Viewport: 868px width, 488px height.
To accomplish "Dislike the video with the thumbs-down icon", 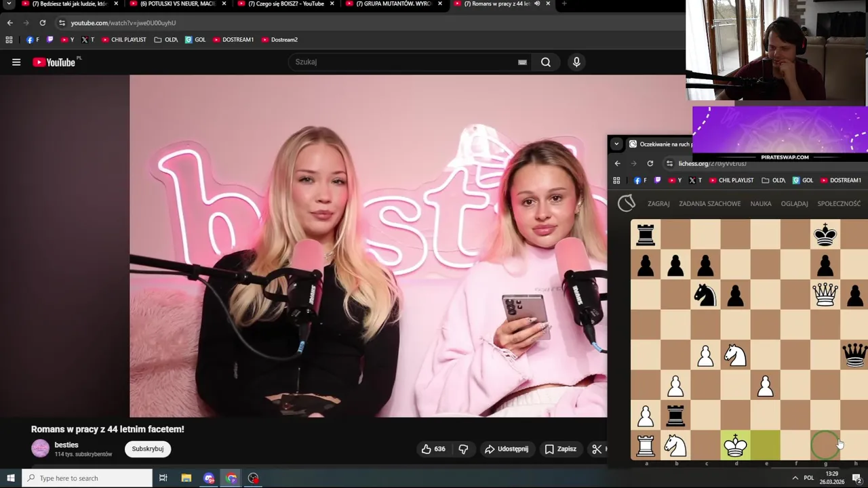I will (463, 449).
